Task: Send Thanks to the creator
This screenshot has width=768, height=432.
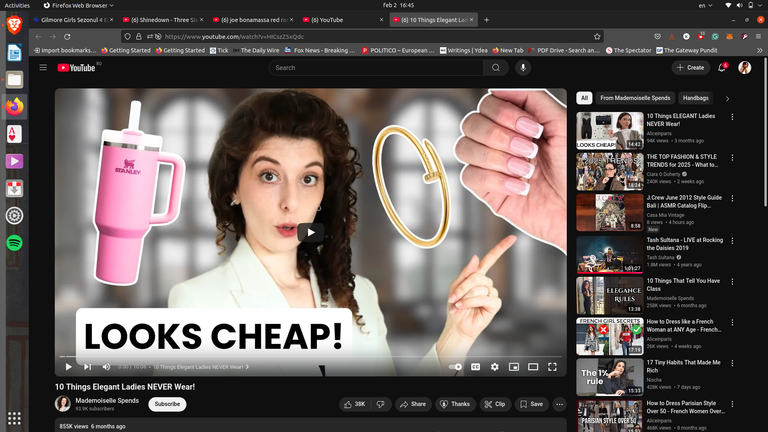Action: pyautogui.click(x=455, y=404)
